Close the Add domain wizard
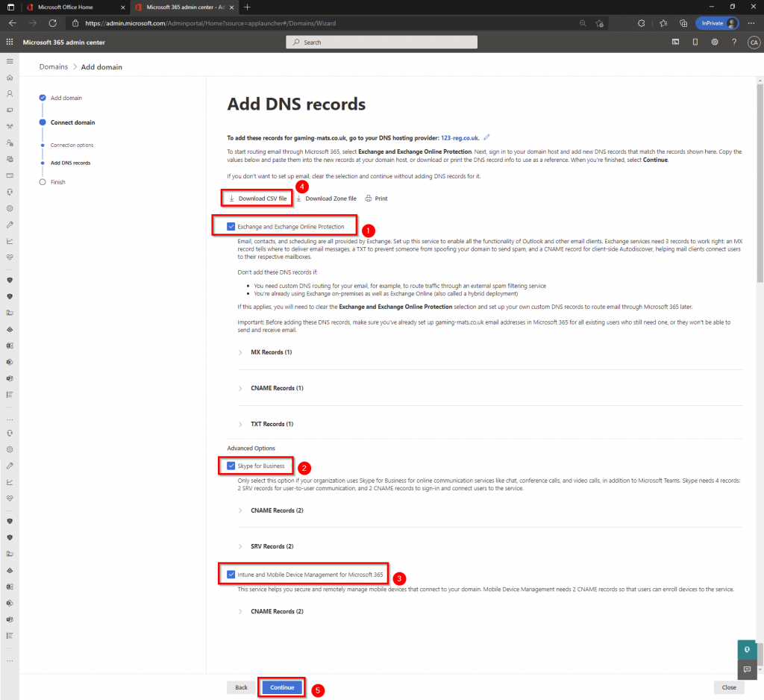This screenshot has height=700, width=764. click(x=729, y=687)
